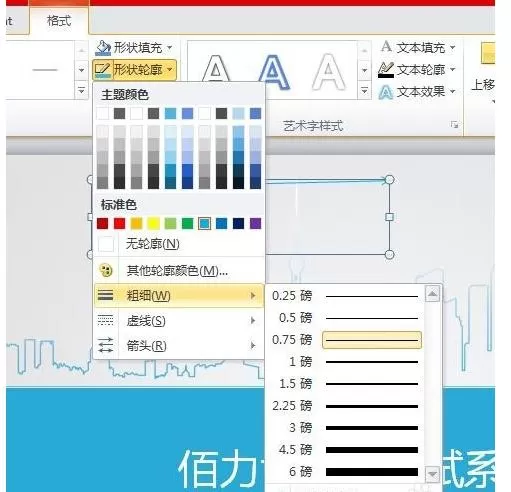Expand the 文本效果 dropdown arrow

[x=453, y=91]
